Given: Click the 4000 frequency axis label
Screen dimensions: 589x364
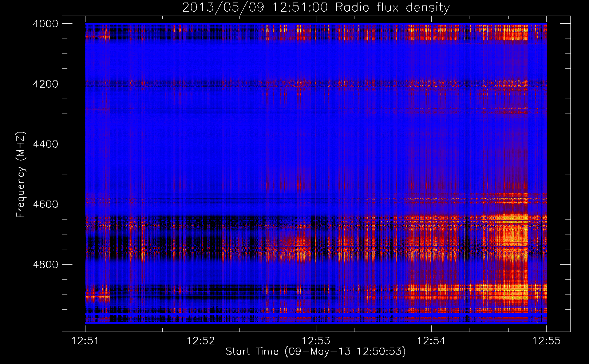Looking at the screenshot, I should point(46,24).
